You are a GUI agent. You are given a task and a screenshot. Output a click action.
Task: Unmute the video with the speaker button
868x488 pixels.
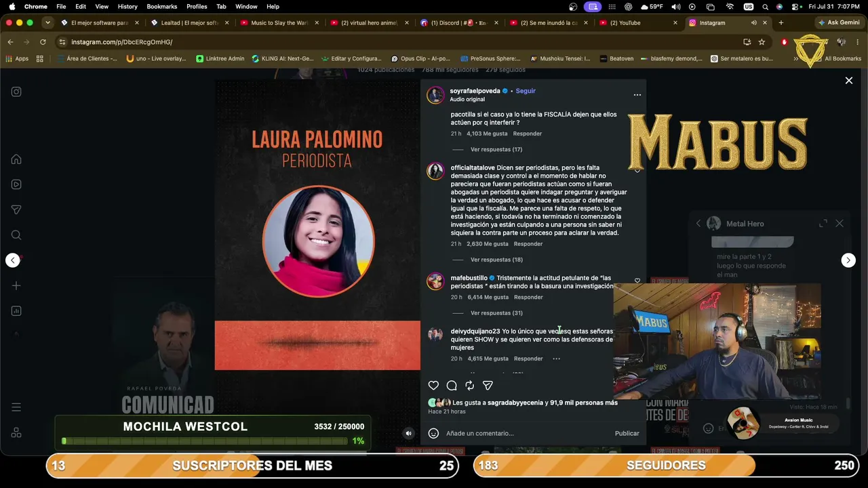tap(408, 433)
